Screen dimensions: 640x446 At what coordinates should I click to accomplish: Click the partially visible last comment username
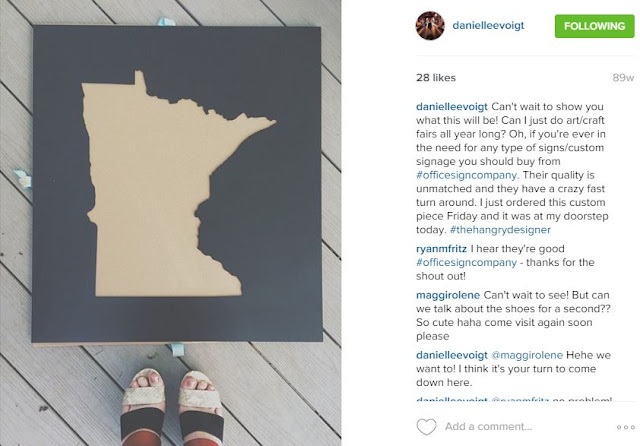click(452, 399)
